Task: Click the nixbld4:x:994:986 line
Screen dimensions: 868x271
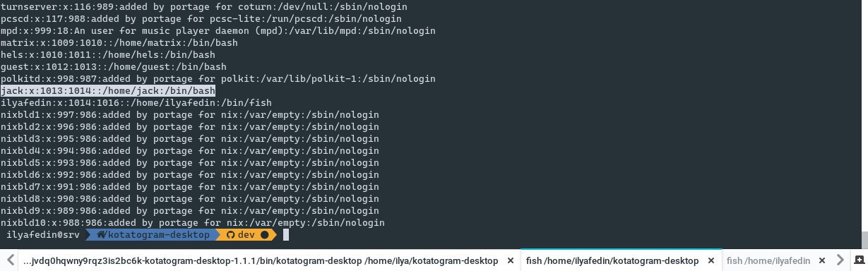Action: (189, 150)
